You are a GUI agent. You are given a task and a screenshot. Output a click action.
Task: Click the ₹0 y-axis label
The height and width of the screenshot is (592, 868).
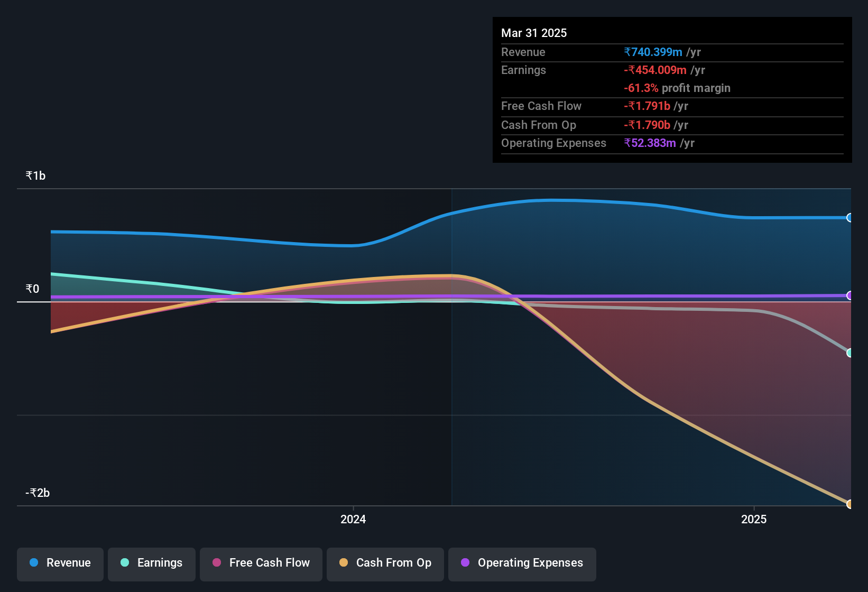[32, 289]
